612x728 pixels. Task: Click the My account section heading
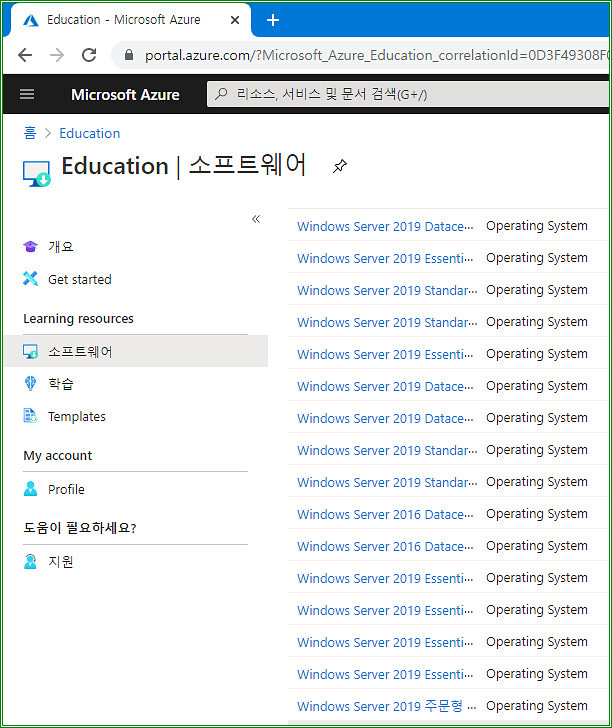58,455
